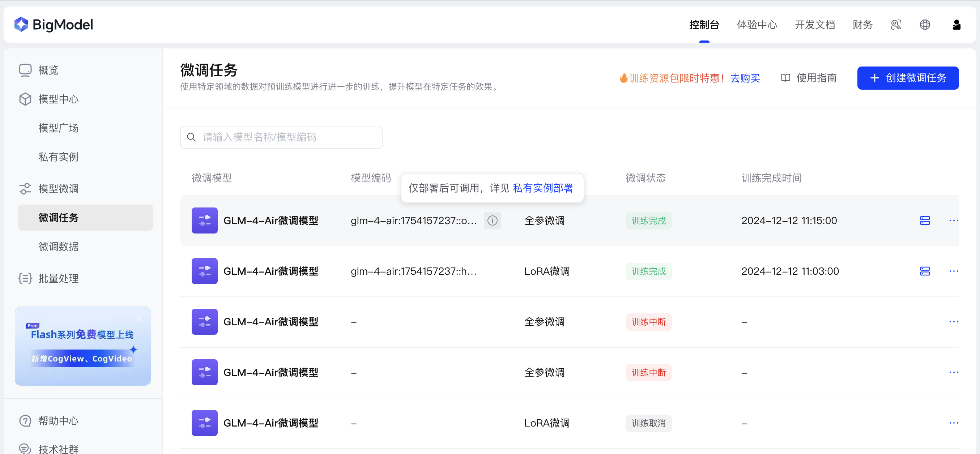Click the 微调模型 column header
The height and width of the screenshot is (454, 980).
tap(212, 178)
